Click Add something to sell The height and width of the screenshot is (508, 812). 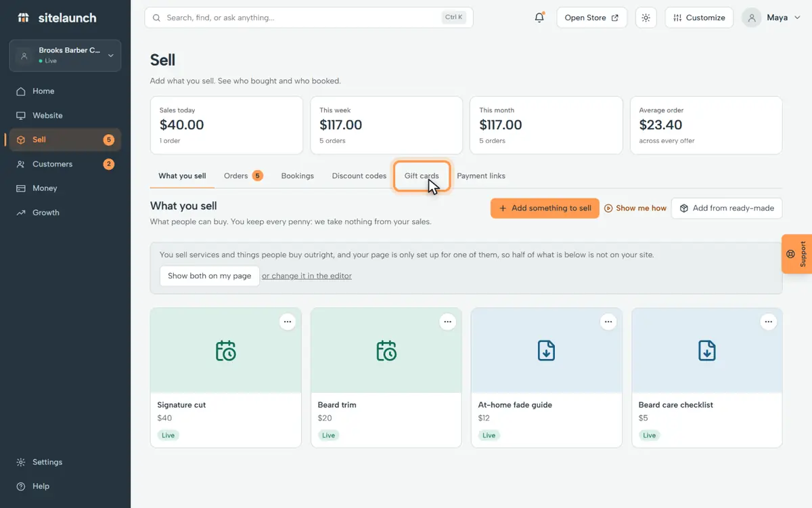pos(545,209)
